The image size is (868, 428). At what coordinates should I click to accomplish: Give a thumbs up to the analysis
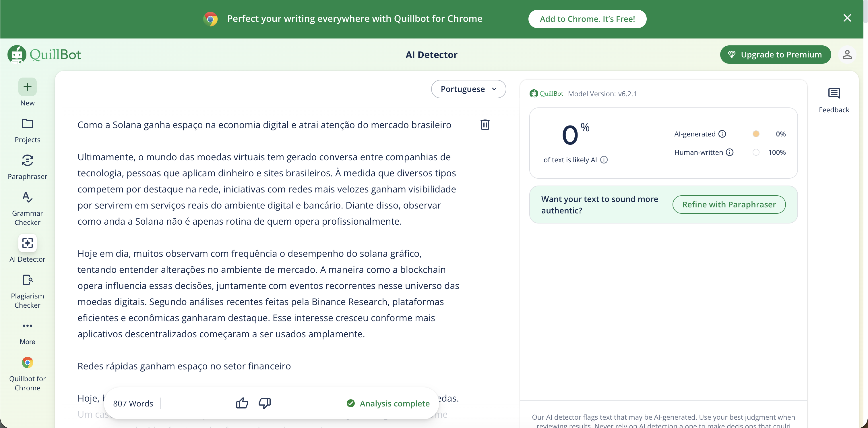[x=242, y=403]
